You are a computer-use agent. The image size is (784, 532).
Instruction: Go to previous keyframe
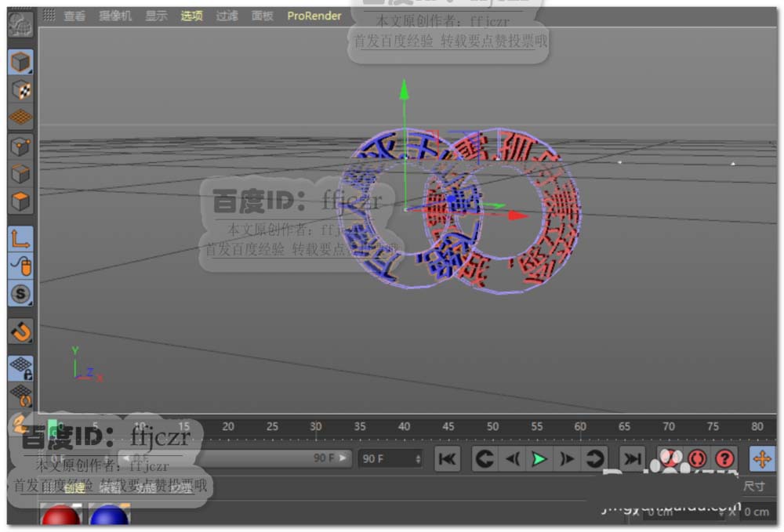coord(485,458)
